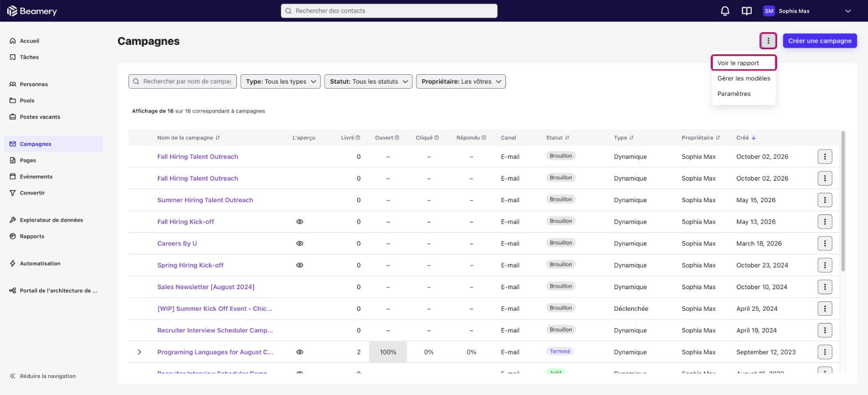
Task: Open row menu for Summer Hiring Talent Outreach
Action: pos(825,200)
